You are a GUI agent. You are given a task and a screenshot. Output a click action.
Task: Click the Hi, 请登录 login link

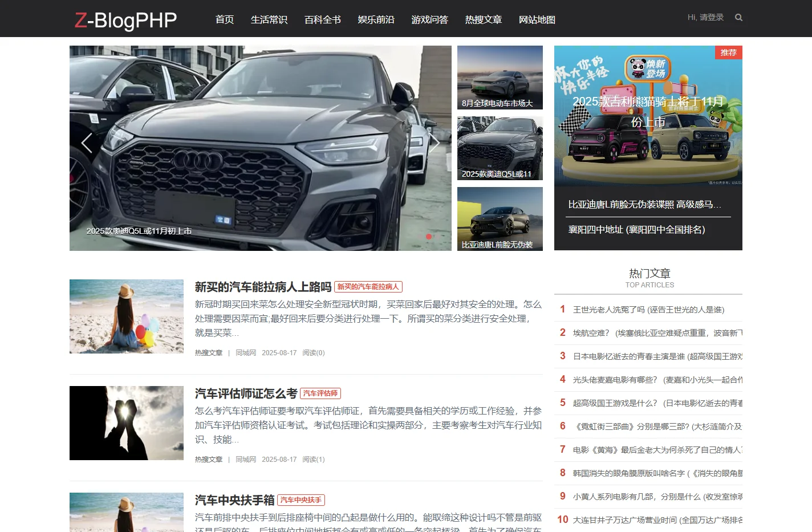coord(705,17)
